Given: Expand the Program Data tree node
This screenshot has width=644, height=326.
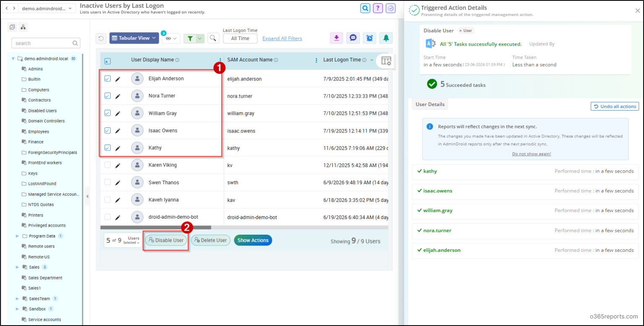Looking at the screenshot, I should click(17, 236).
